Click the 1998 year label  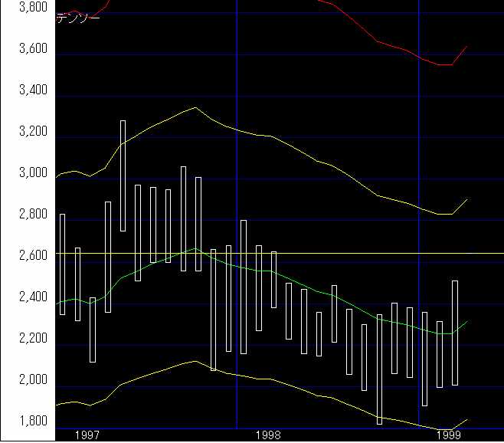(268, 435)
